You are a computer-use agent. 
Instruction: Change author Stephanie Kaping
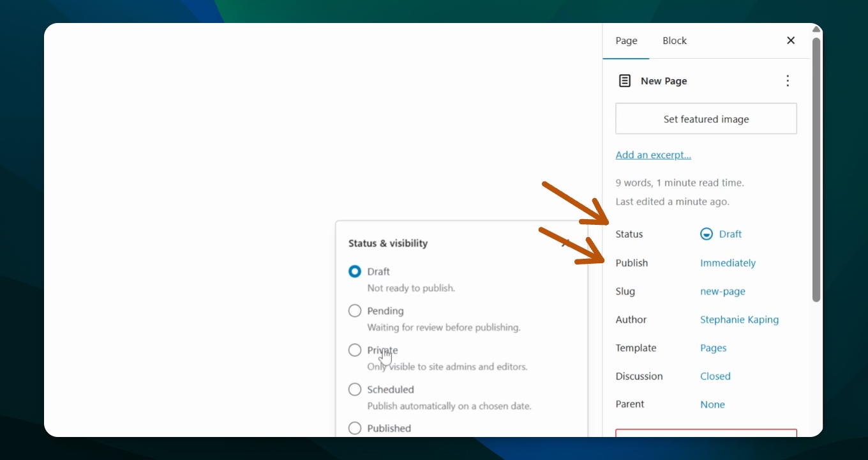pos(739,319)
